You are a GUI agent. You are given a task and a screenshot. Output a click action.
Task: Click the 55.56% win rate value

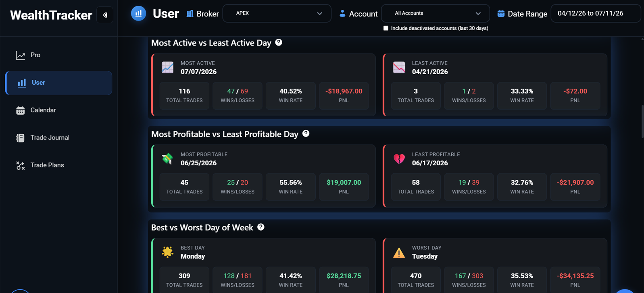pyautogui.click(x=291, y=183)
